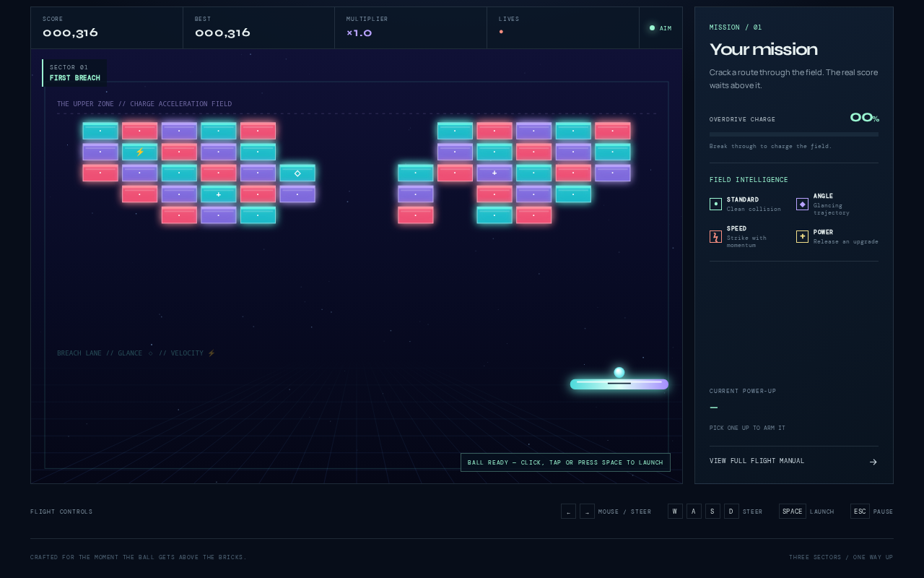Open View Full Flight Manual link

[x=794, y=461]
